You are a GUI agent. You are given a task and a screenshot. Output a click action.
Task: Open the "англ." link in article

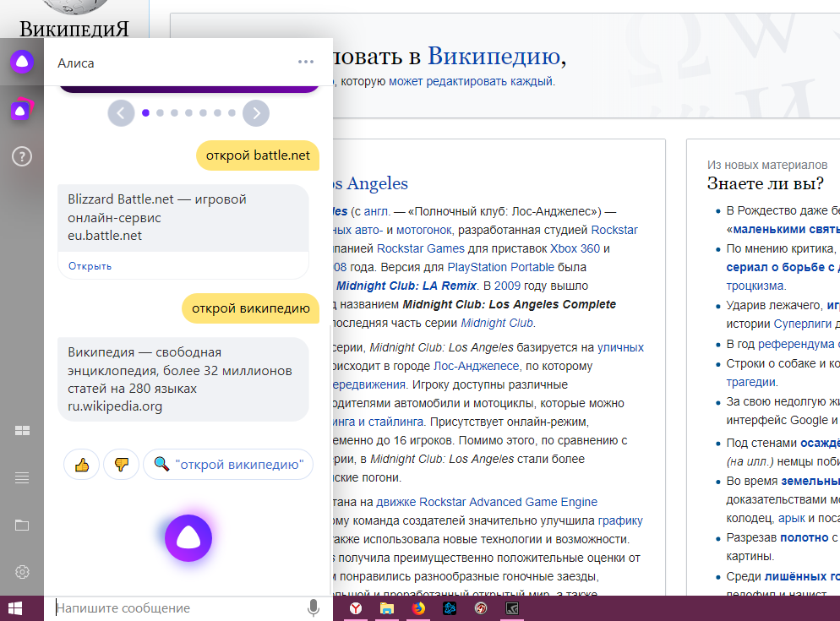click(377, 211)
